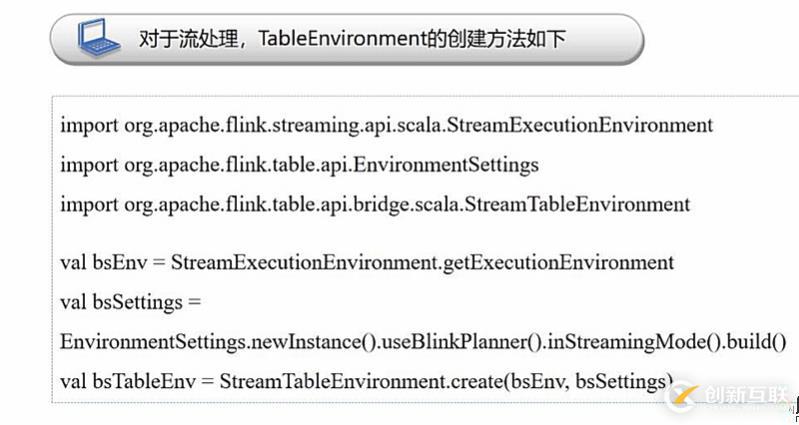
Task: Select the EnvironmentSettings import line
Action: click(x=300, y=165)
